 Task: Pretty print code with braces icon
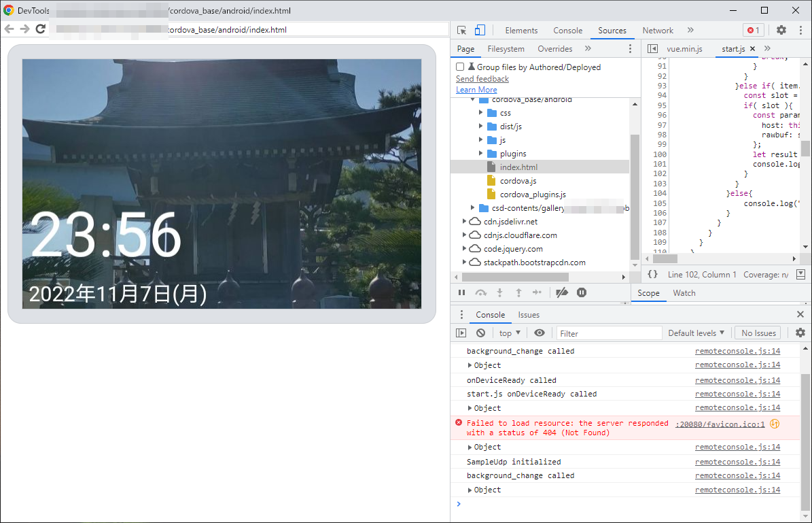click(653, 274)
